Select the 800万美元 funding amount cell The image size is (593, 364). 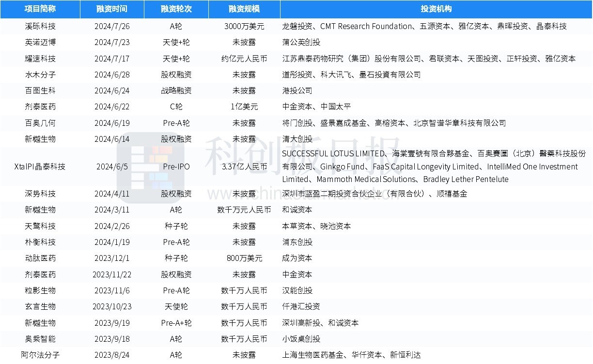pos(244,258)
